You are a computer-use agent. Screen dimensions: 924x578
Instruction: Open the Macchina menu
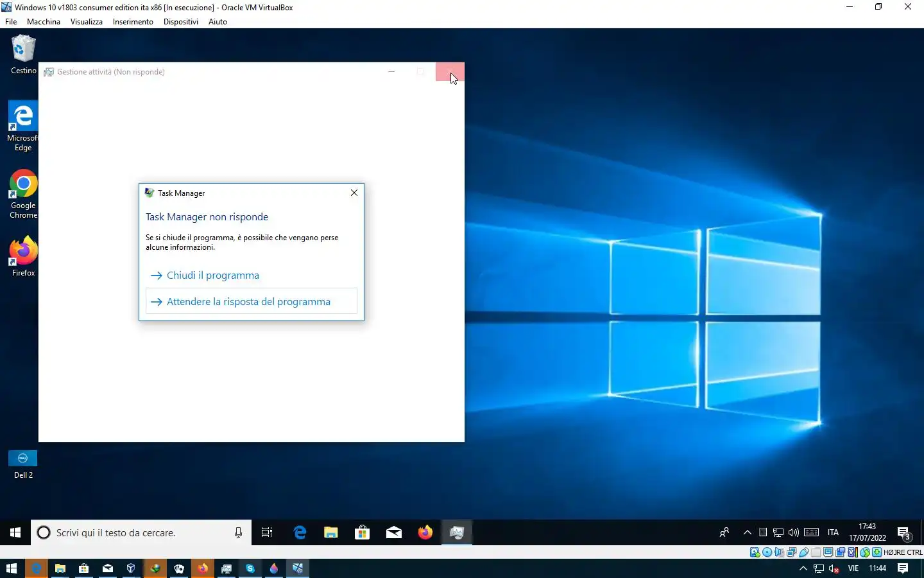tap(44, 22)
